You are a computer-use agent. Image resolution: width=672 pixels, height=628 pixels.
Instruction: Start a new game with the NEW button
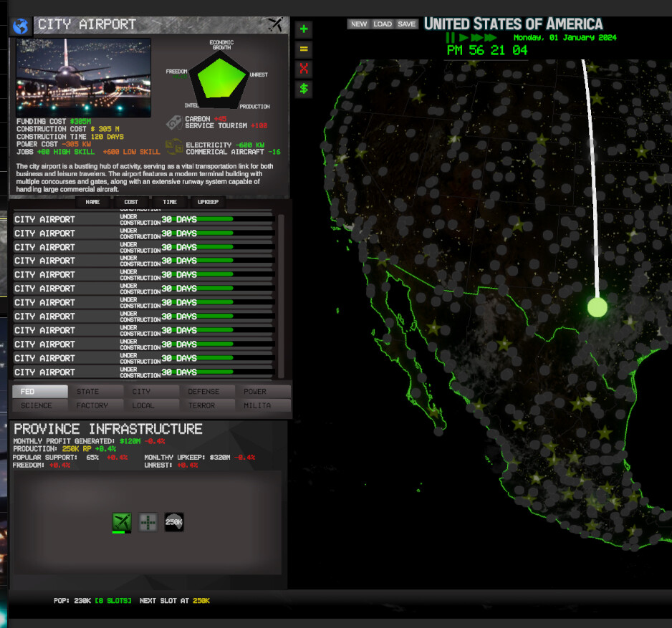pos(358,24)
